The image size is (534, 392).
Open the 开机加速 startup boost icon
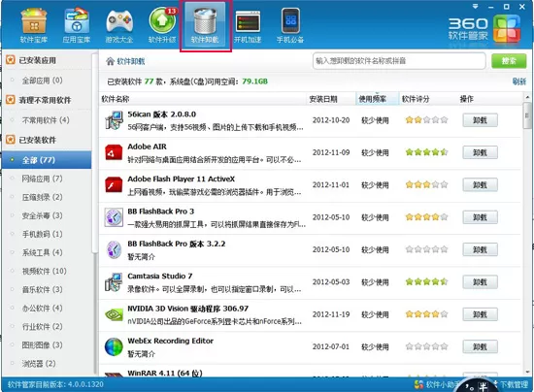click(x=248, y=26)
